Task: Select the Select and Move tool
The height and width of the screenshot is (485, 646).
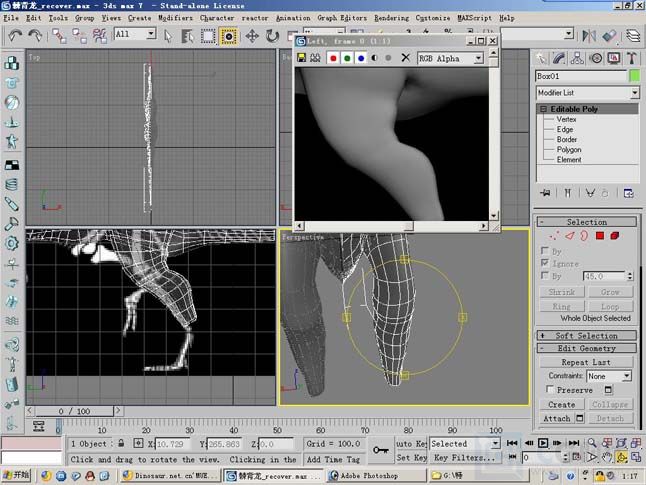Action: click(252, 36)
